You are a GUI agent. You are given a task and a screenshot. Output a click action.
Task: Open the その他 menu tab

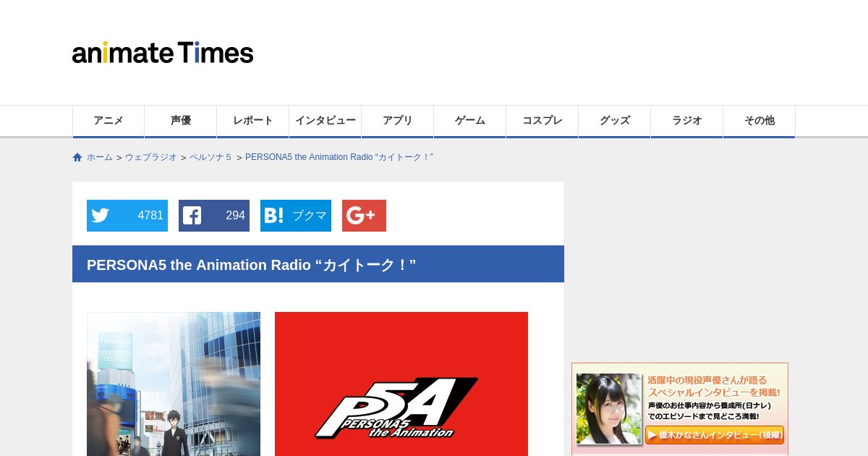(759, 121)
